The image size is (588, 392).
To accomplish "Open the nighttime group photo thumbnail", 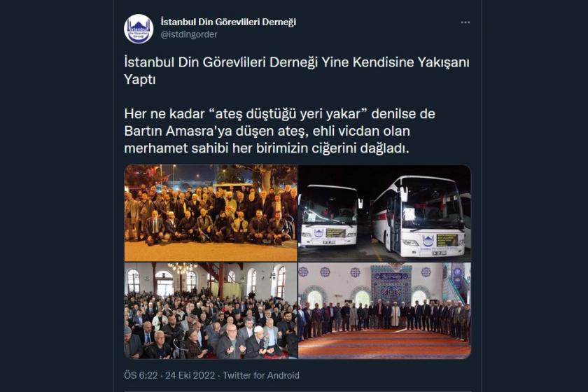I will tap(211, 213).
